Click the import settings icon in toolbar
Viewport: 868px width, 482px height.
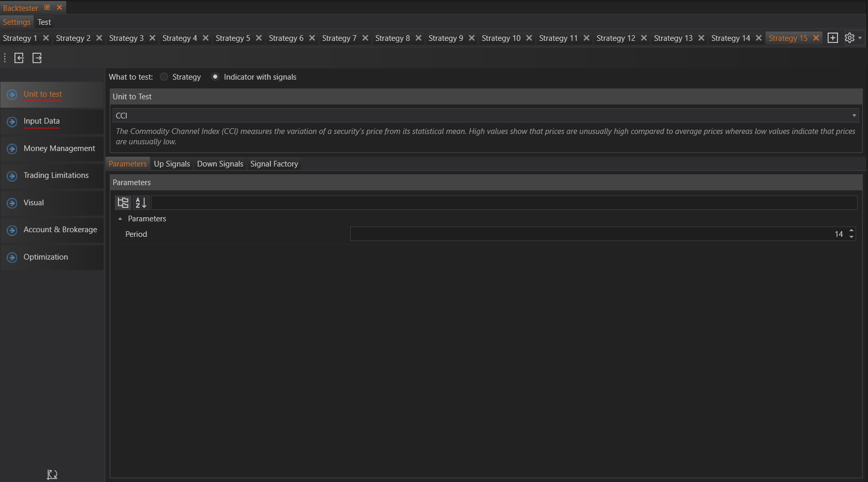click(19, 58)
